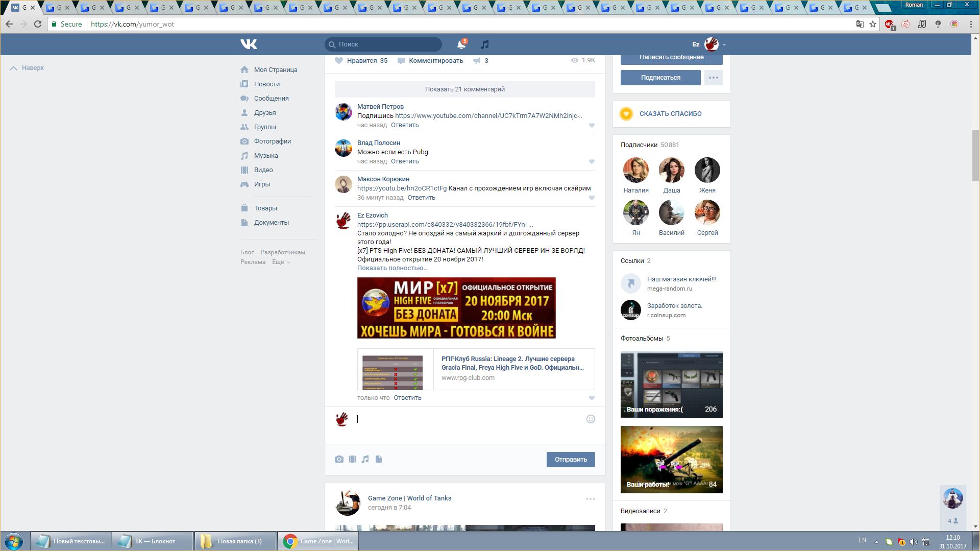Click the VK logo in header
Viewport: 980px width, 551px height.
pos(249,44)
